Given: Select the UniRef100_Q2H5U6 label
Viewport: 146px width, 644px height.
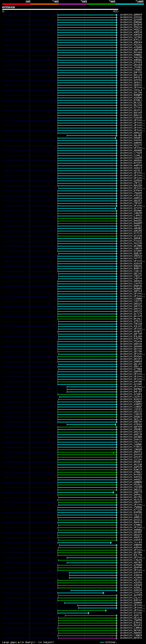Looking at the screenshot, I should [x=131, y=180].
